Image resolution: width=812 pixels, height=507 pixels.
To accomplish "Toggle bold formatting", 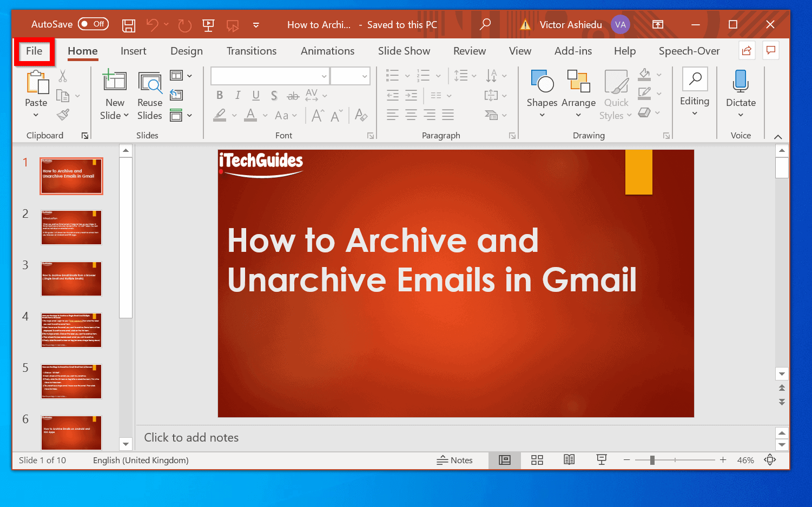I will coord(219,95).
